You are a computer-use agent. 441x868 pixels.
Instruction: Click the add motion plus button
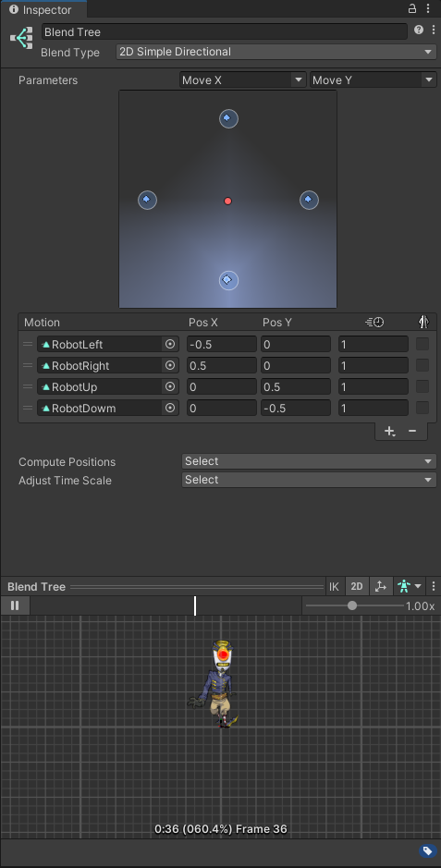(x=389, y=432)
